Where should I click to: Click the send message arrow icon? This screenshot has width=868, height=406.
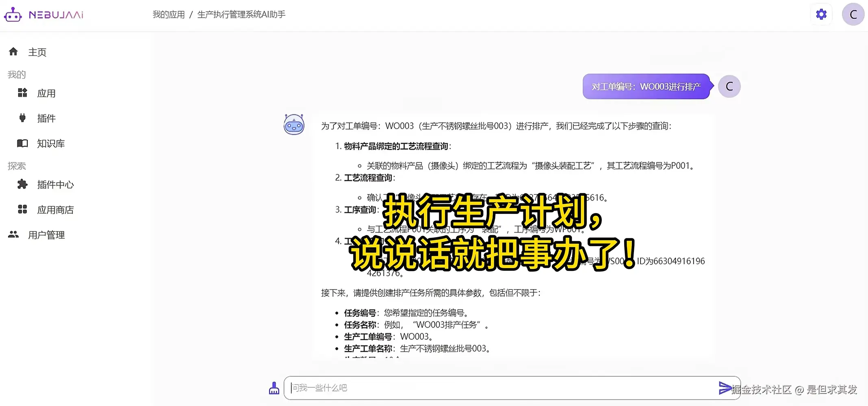pos(725,388)
